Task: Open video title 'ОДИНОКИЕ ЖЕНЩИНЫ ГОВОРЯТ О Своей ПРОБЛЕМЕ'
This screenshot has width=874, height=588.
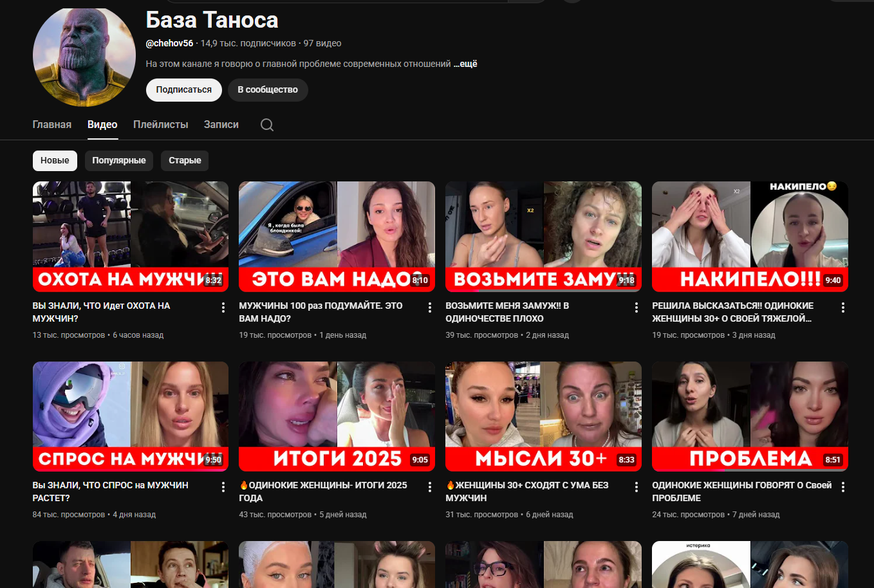Action: click(742, 492)
